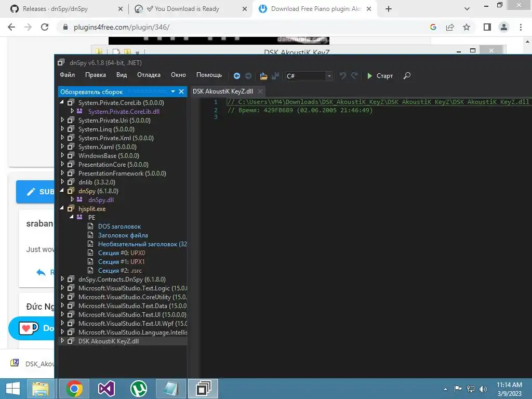Open uTorrent from the taskbar
The image size is (532, 399).
[x=138, y=389]
